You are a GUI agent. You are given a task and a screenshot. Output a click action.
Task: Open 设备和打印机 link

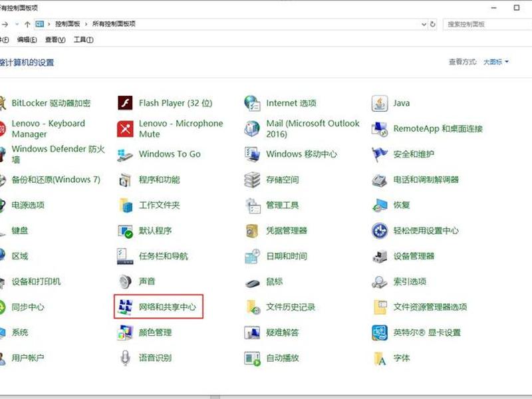click(x=36, y=281)
